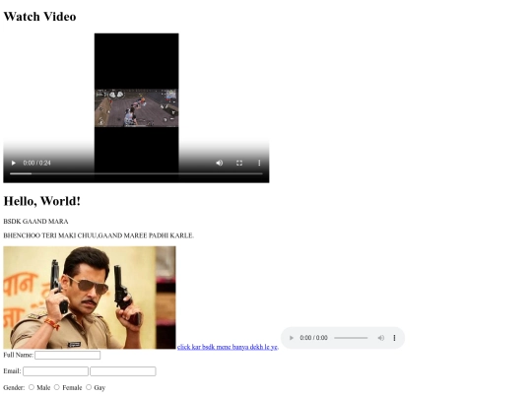This screenshot has height=399, width=532.
Task: Mute the audio player via the speaker icon
Action: pos(381,338)
